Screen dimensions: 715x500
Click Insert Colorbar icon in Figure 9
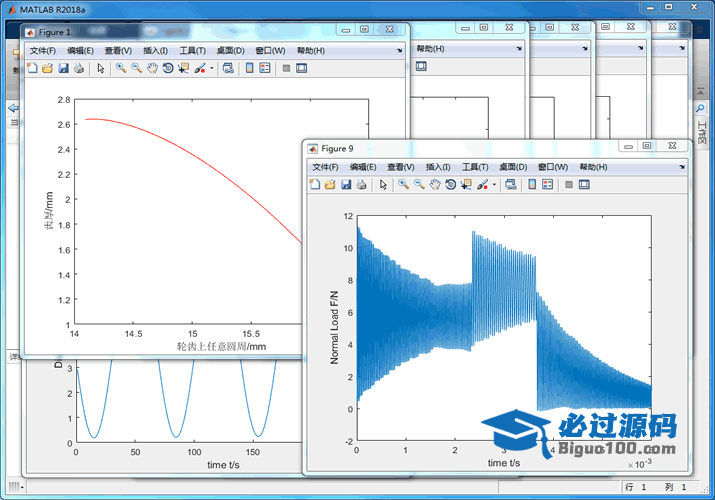(x=532, y=184)
